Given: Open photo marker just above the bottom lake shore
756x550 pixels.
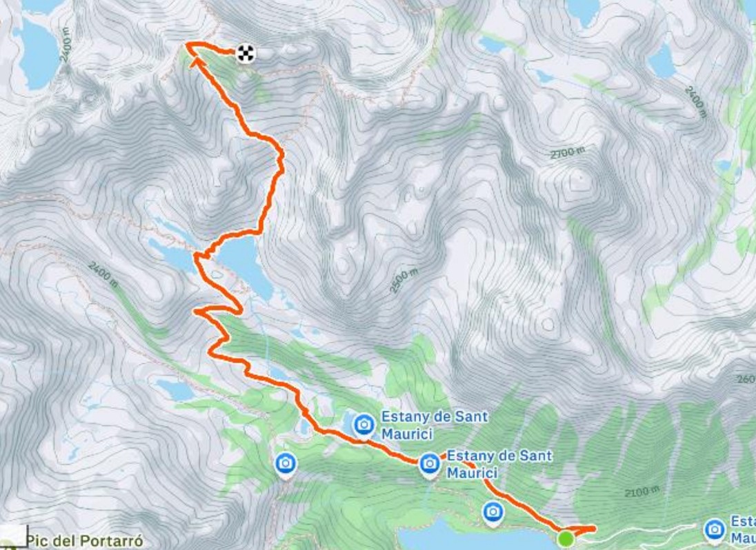Looking at the screenshot, I should coord(493,512).
